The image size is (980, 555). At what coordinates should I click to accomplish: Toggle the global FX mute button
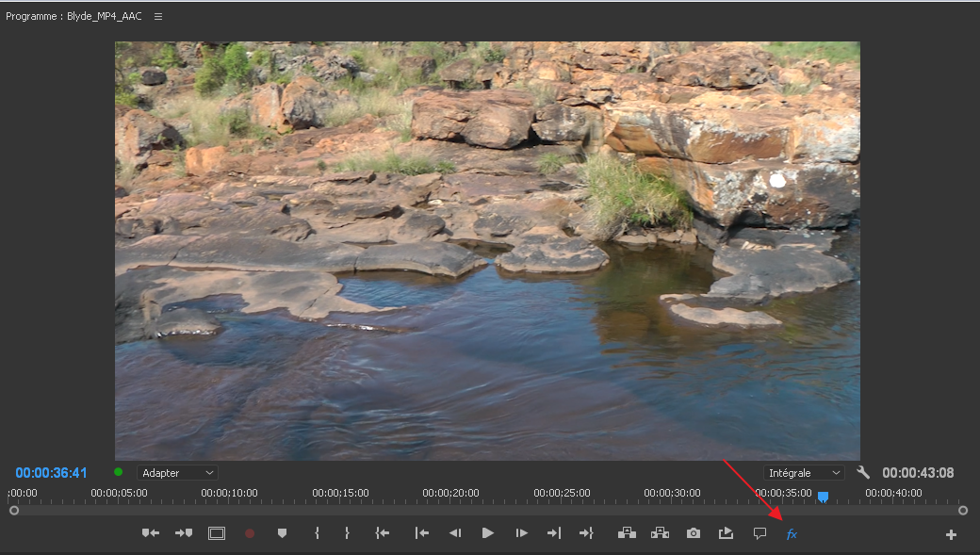pyautogui.click(x=792, y=534)
